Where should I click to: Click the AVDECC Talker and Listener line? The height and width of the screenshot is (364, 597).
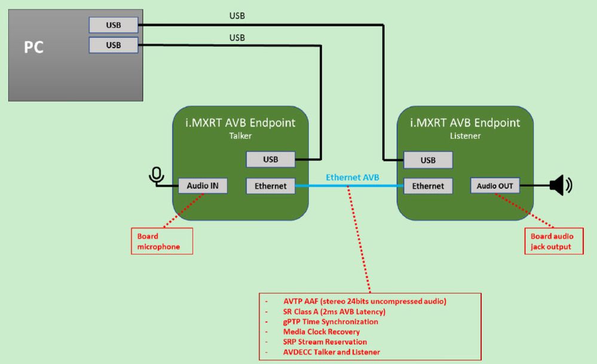[332, 352]
